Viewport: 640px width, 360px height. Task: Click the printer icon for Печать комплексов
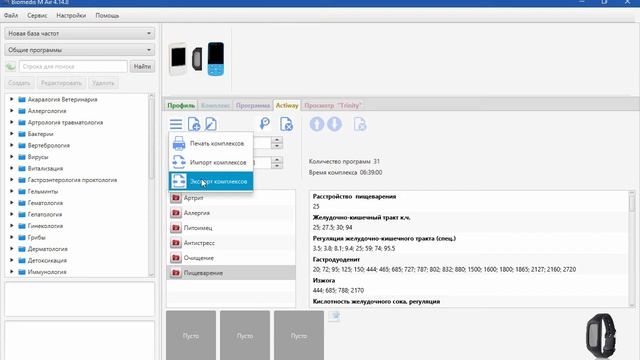pyautogui.click(x=179, y=143)
